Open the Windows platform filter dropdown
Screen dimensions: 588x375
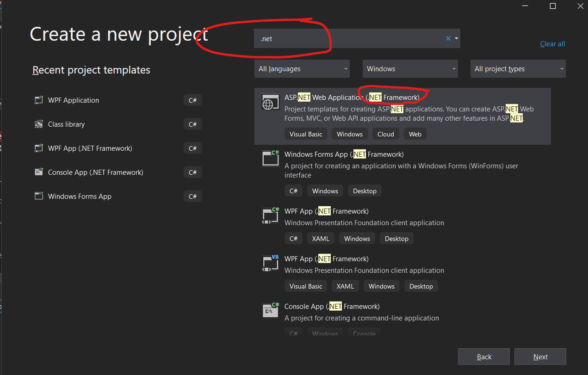pyautogui.click(x=410, y=69)
